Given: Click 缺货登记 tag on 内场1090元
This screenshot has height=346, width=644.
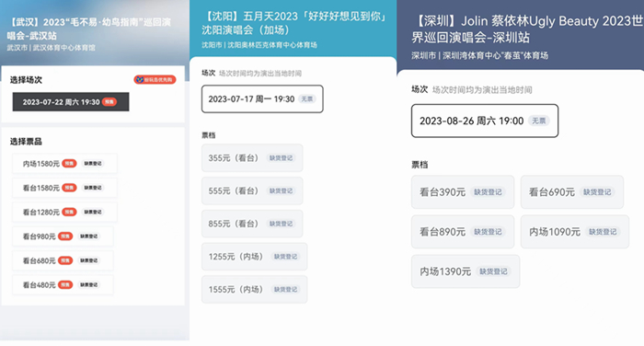Looking at the screenshot, I should (603, 232).
